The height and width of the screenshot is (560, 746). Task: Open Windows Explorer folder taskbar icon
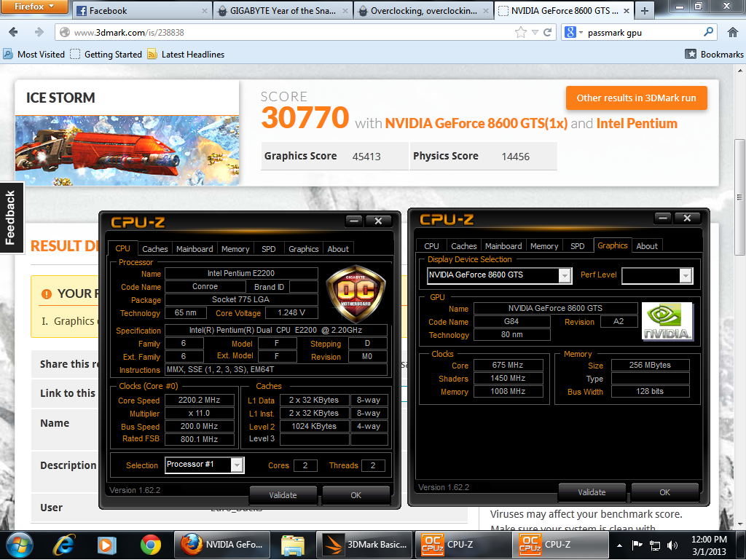click(x=293, y=545)
